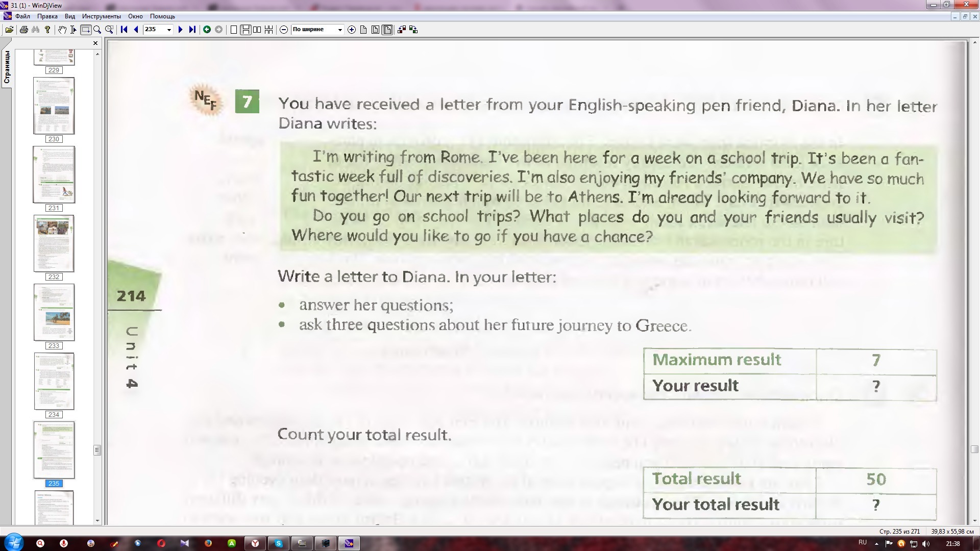The image size is (980, 551).
Task: Select the page 235 thumbnail
Action: click(54, 450)
